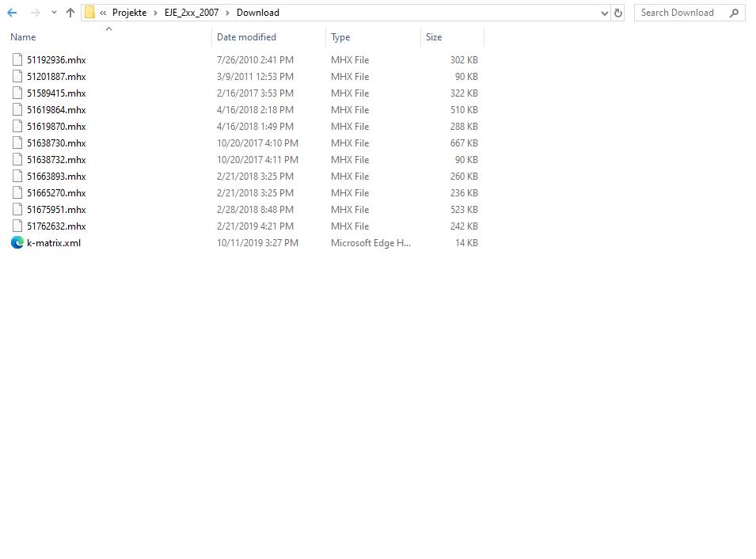Click date 3/9/2011 12:53 PM
The height and width of the screenshot is (559, 756).
(255, 76)
